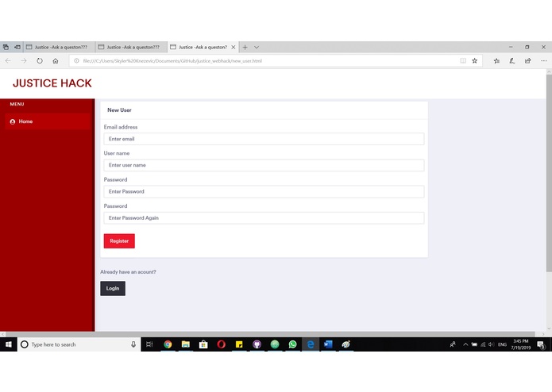Open Sticky Notes from taskbar
This screenshot has height=392, width=552.
tap(239, 344)
